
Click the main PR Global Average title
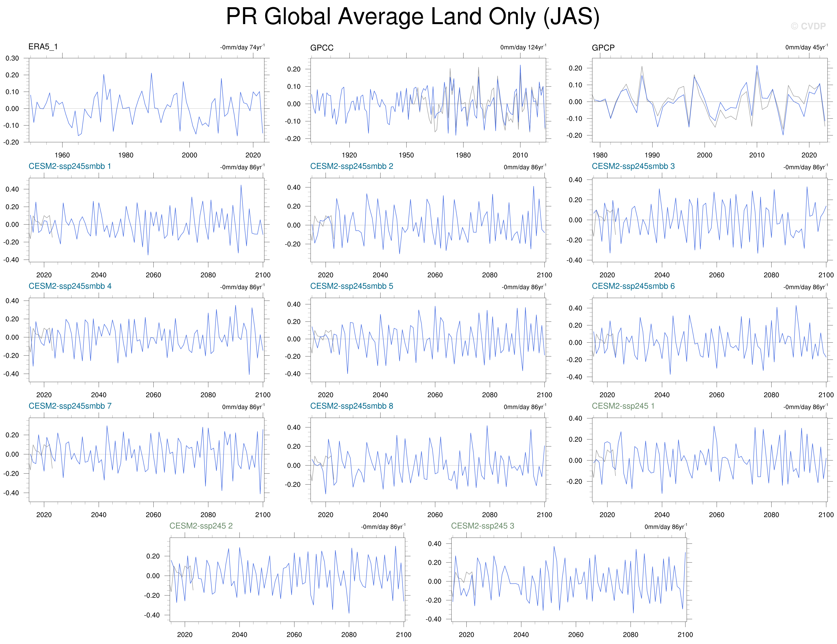412,17
